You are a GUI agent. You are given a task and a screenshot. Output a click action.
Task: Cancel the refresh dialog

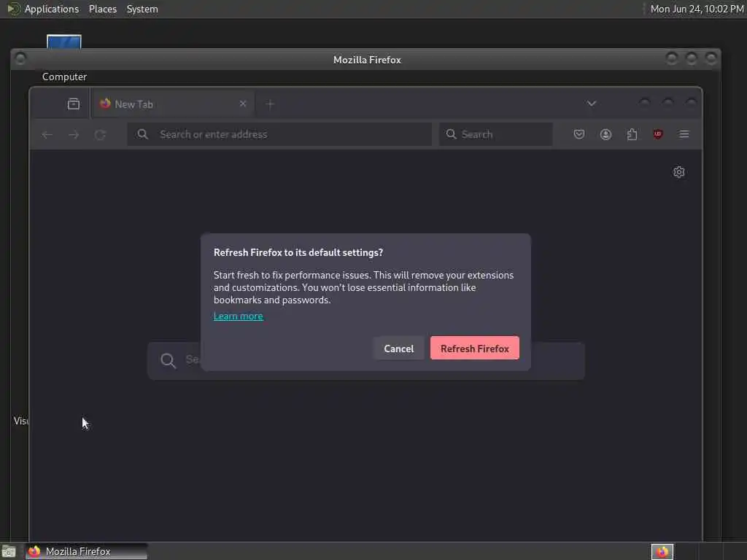399,348
